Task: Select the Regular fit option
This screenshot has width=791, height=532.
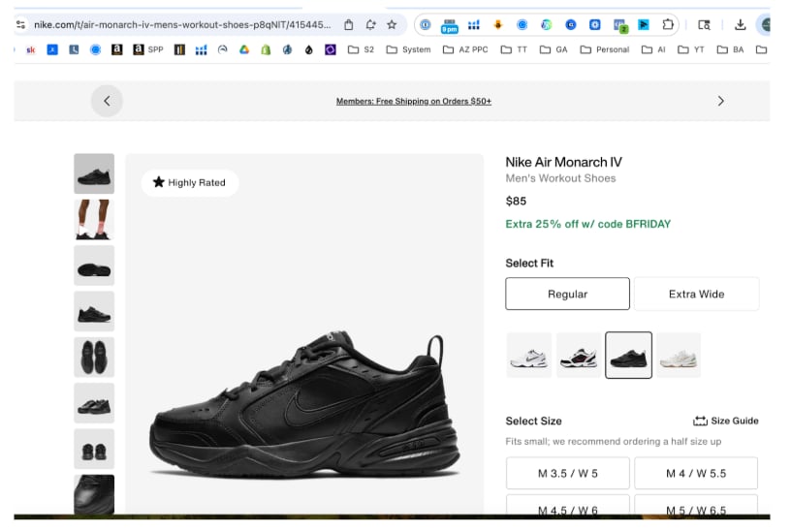Action: click(x=567, y=294)
